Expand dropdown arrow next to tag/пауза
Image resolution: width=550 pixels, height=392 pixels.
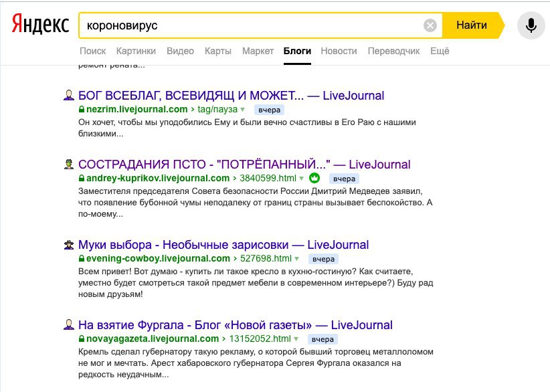coord(242,110)
